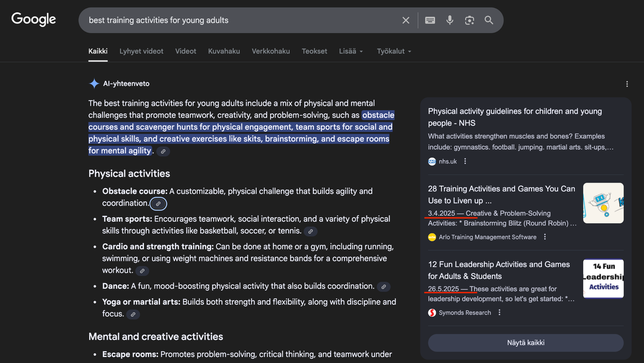Viewport: 644px width, 363px height.
Task: Open the AI overview three-dot options menu
Action: tap(627, 84)
